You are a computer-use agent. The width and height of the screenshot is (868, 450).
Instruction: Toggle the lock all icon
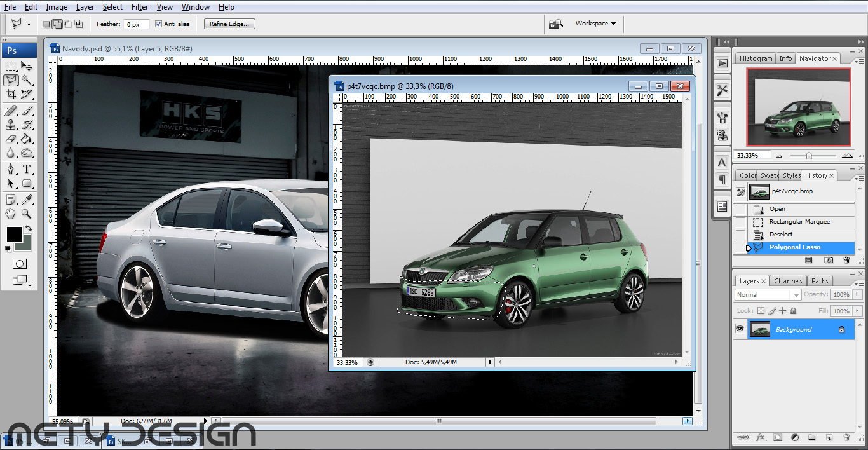coord(794,311)
